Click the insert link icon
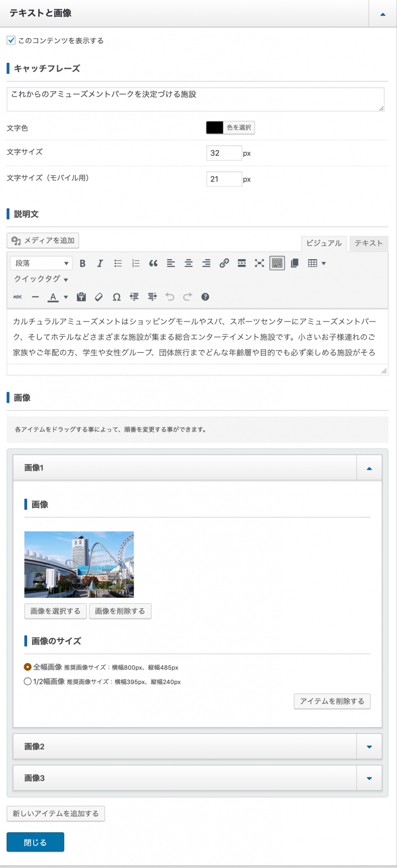397x868 pixels. pos(224,263)
